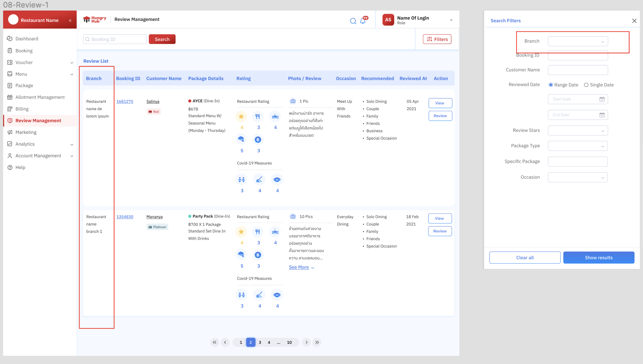Click the search magnifier icon in header
Viewport: 643px width, 364px height.
click(353, 21)
